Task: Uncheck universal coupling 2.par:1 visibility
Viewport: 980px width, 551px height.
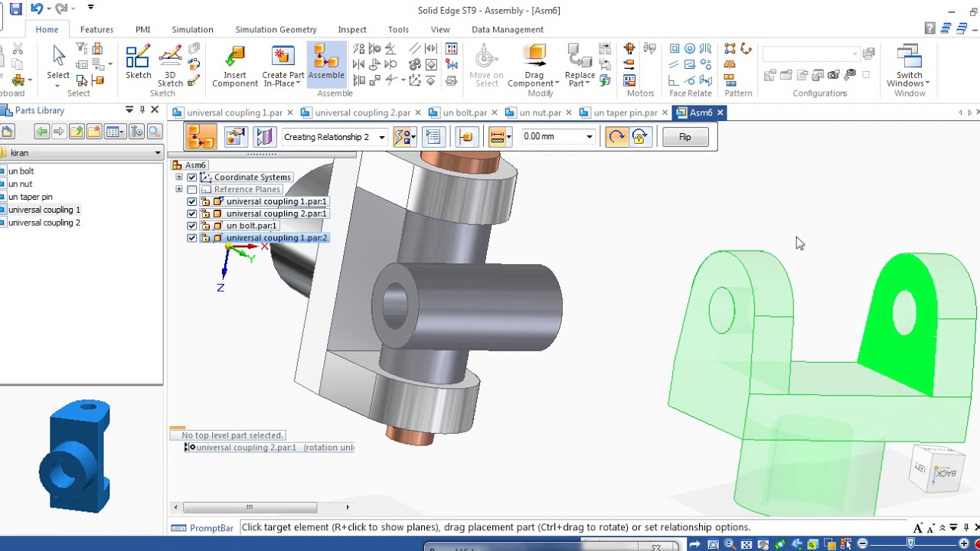Action: tap(192, 214)
